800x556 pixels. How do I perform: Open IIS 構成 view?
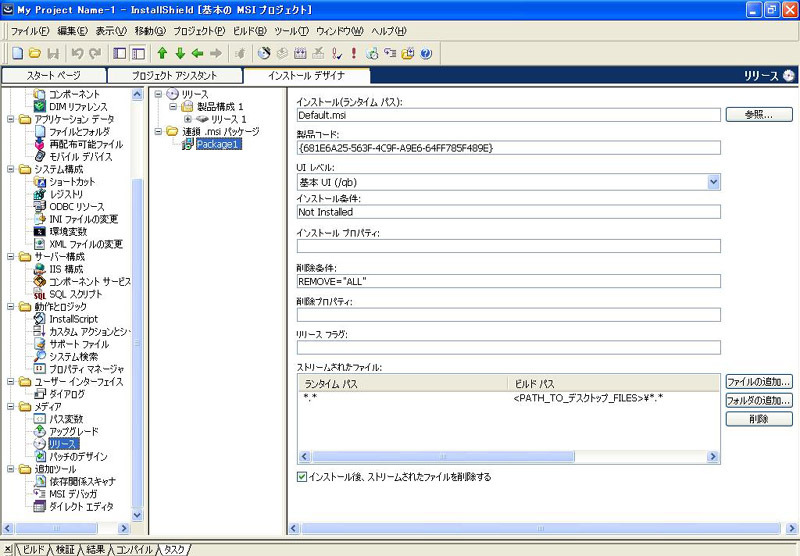coord(66,269)
